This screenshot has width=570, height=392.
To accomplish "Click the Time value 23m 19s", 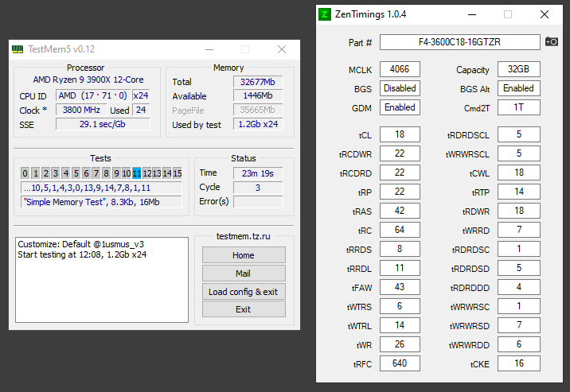I will point(258,173).
